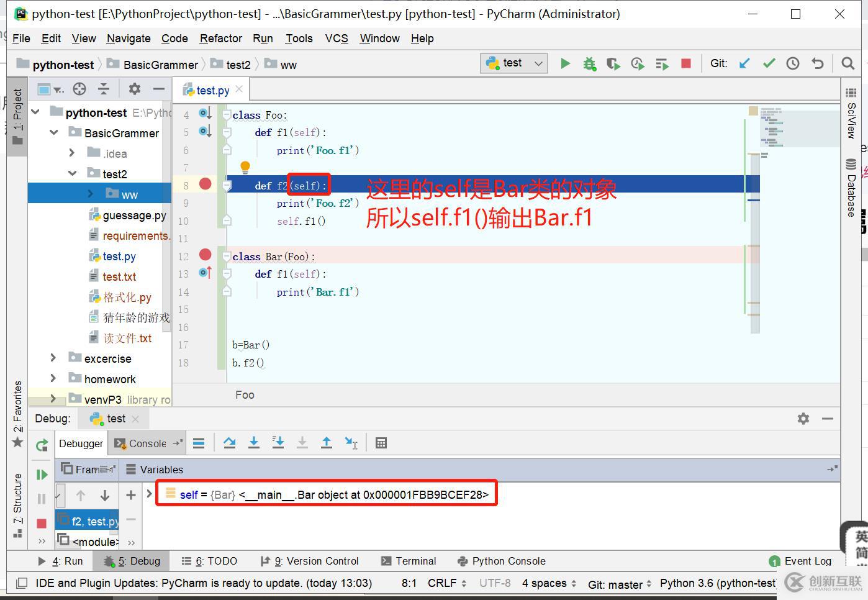Click the Debug bug icon in toolbar

pyautogui.click(x=589, y=63)
